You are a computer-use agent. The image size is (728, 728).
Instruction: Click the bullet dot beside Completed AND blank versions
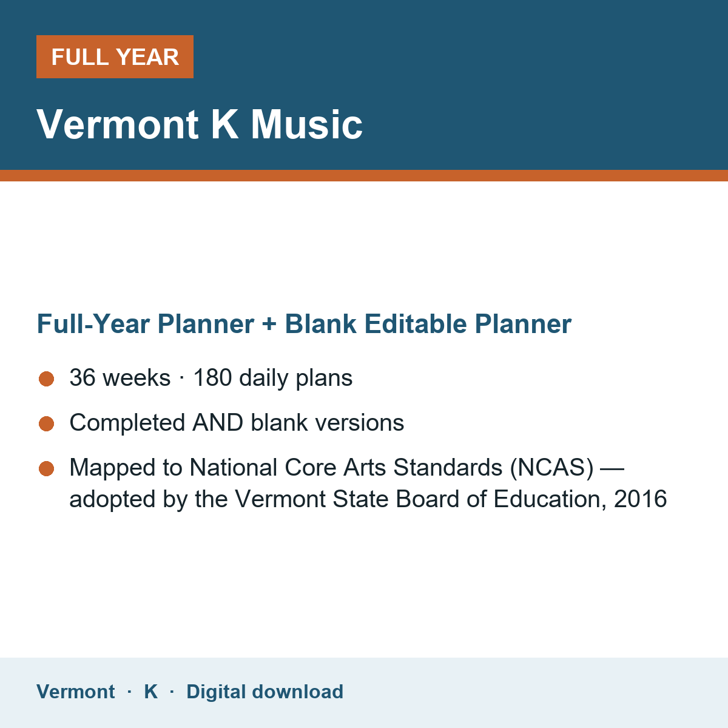pos(47,424)
